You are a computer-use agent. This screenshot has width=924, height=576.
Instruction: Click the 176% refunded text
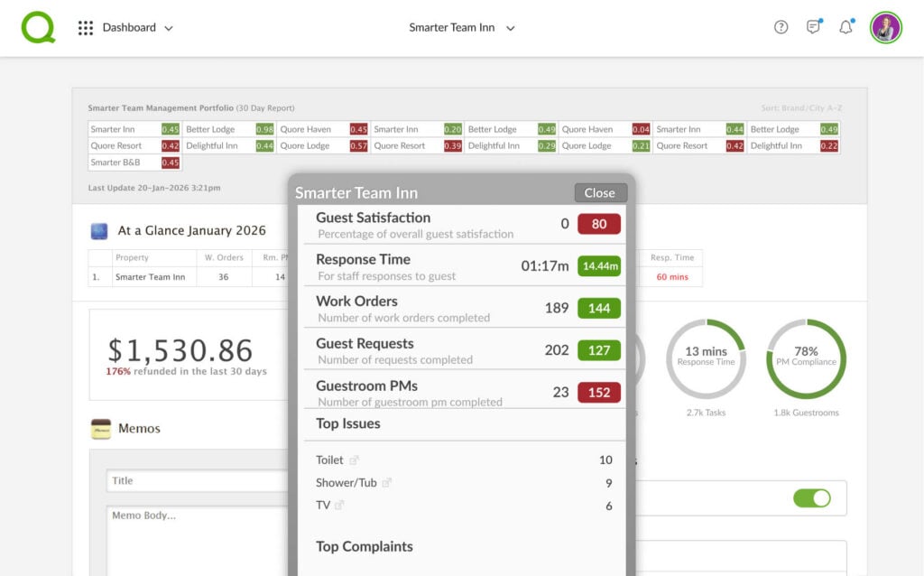point(186,371)
